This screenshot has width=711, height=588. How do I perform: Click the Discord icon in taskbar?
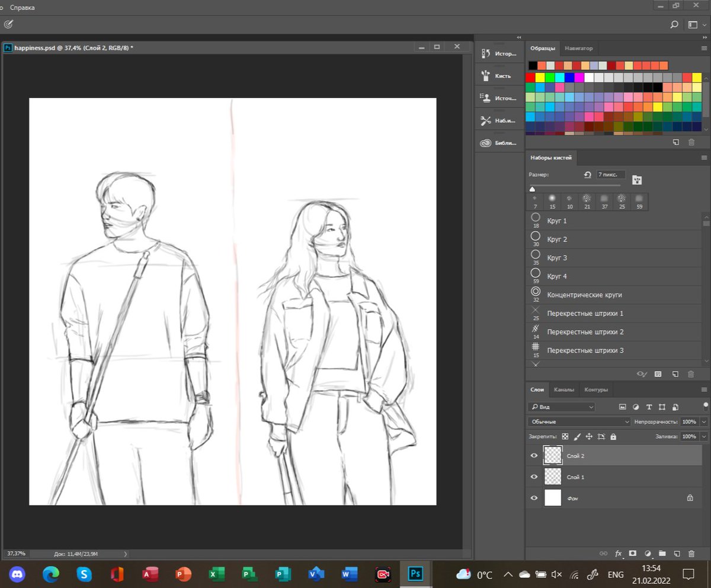coord(17,574)
